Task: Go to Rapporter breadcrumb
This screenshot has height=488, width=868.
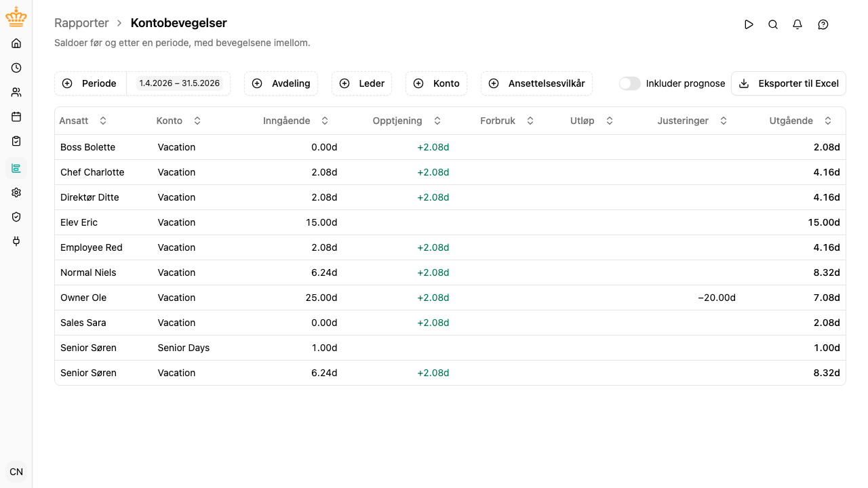Action: point(81,23)
